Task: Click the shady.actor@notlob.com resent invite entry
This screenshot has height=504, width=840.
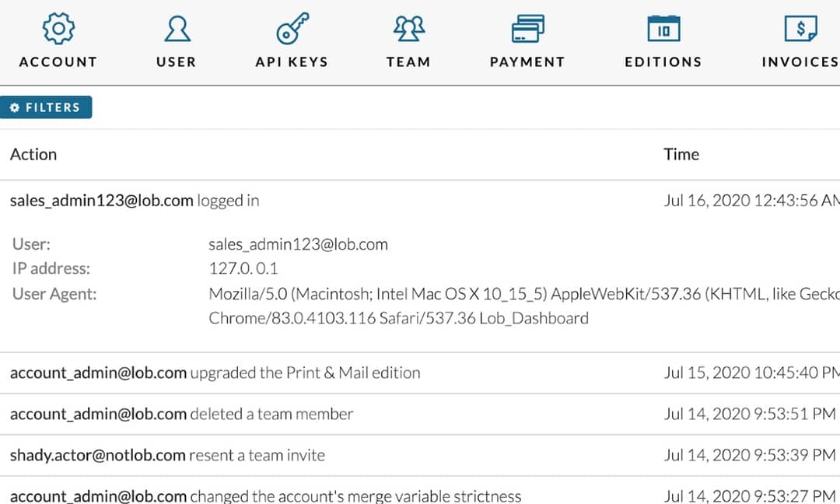Action: [x=167, y=456]
